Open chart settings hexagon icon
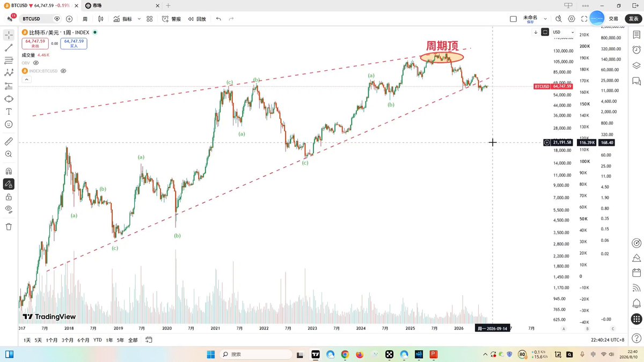 point(572,19)
